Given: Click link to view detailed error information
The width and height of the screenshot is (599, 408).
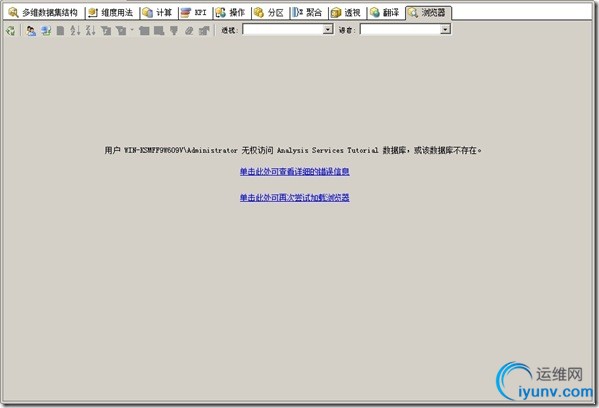Looking at the screenshot, I should (295, 172).
